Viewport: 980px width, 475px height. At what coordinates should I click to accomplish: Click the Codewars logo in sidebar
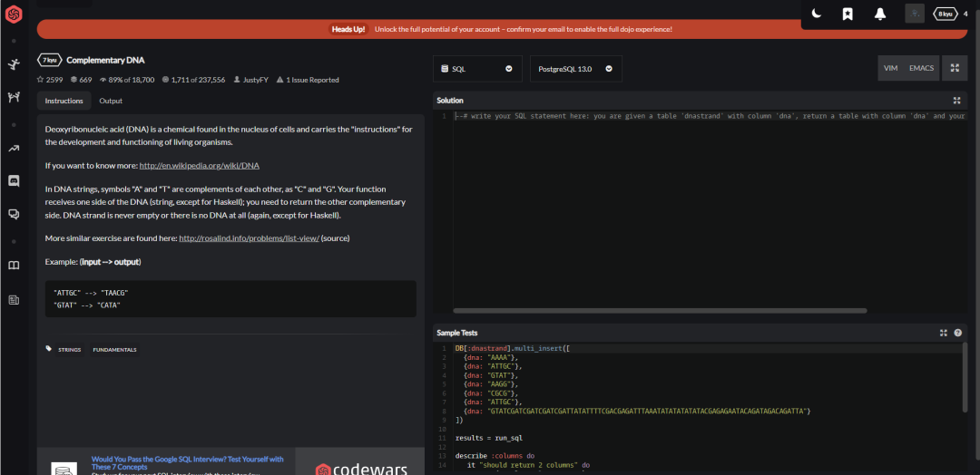(x=14, y=15)
